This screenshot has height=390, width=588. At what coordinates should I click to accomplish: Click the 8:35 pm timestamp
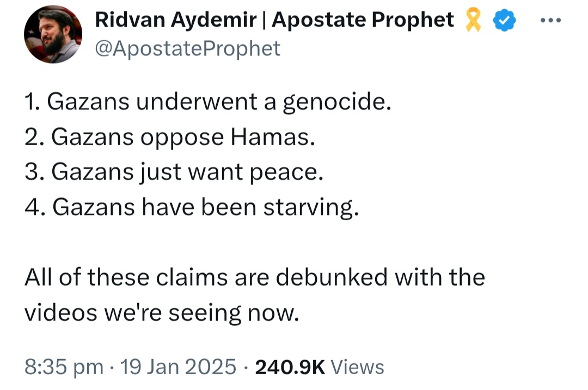[x=64, y=367]
